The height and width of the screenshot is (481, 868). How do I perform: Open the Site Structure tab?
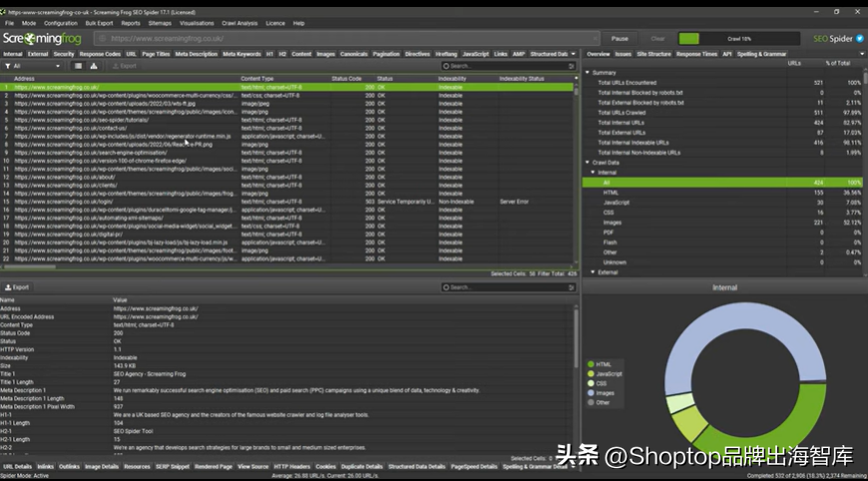[653, 54]
